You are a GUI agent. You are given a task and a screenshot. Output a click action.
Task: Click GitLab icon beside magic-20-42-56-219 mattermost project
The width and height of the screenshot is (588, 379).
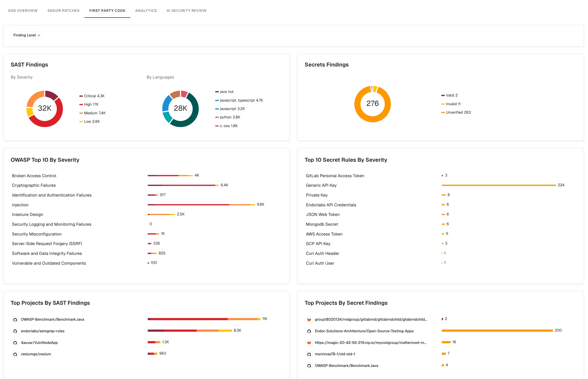(x=309, y=343)
